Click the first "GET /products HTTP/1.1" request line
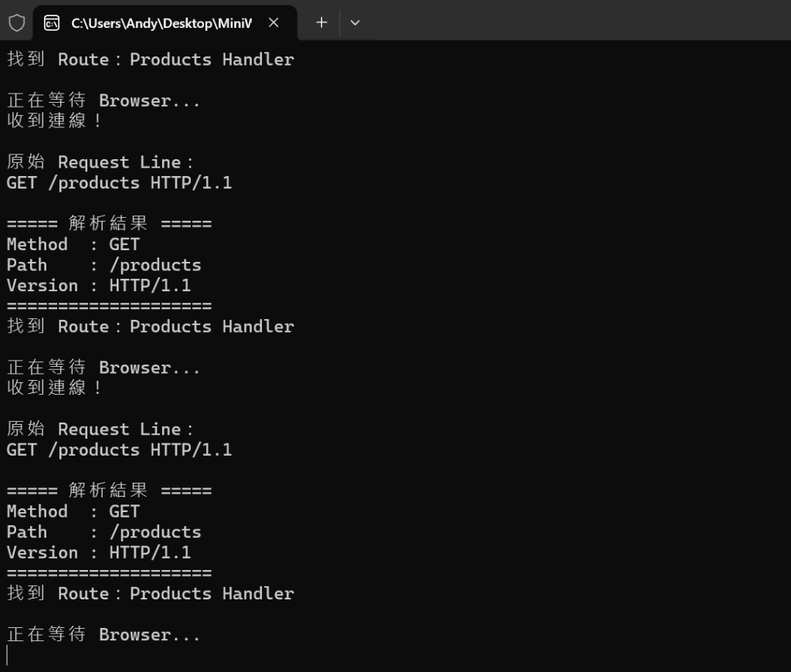Image resolution: width=791 pixels, height=672 pixels. tap(119, 182)
